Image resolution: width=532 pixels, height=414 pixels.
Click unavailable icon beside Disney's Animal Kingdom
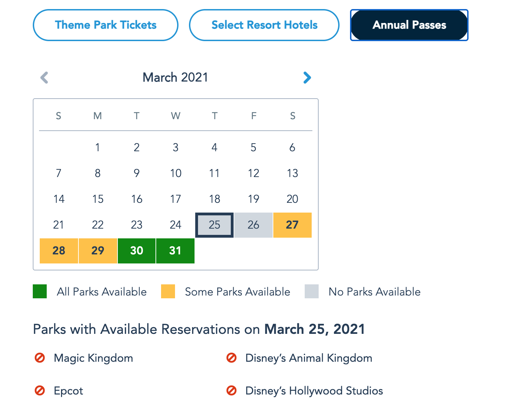click(x=231, y=358)
